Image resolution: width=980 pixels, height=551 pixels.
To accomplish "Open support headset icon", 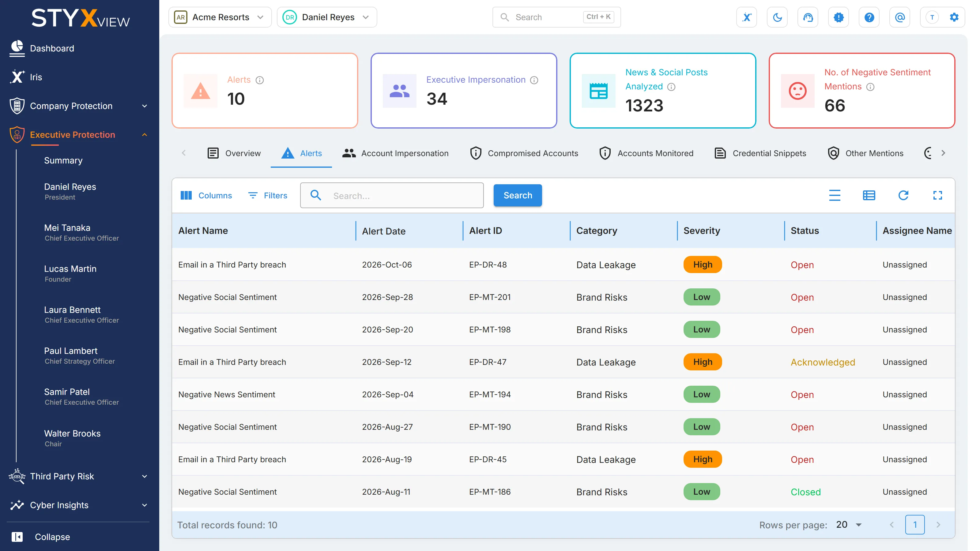I will (808, 17).
